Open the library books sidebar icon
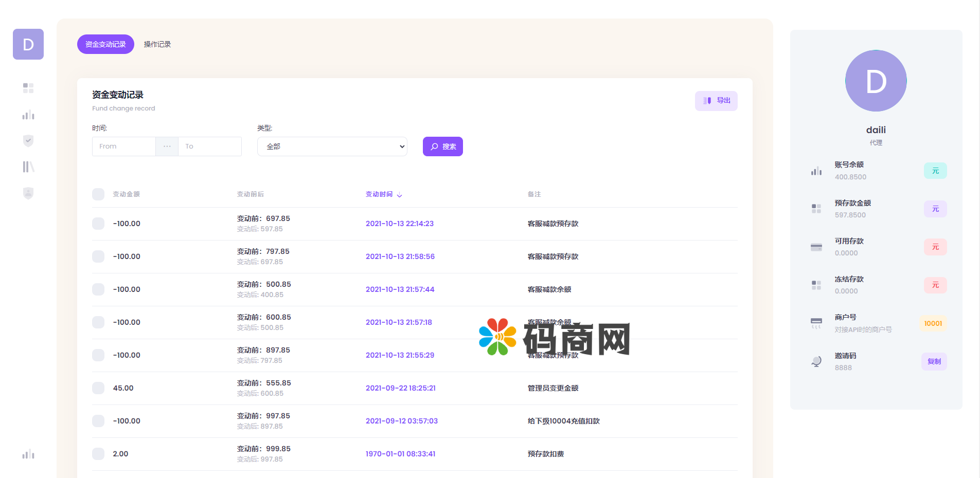This screenshot has height=478, width=980. (28, 167)
